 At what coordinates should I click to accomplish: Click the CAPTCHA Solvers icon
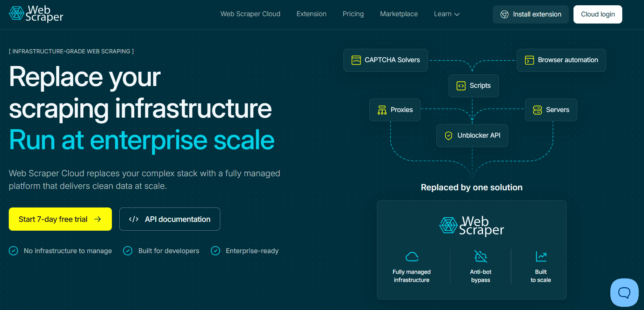coord(356,60)
